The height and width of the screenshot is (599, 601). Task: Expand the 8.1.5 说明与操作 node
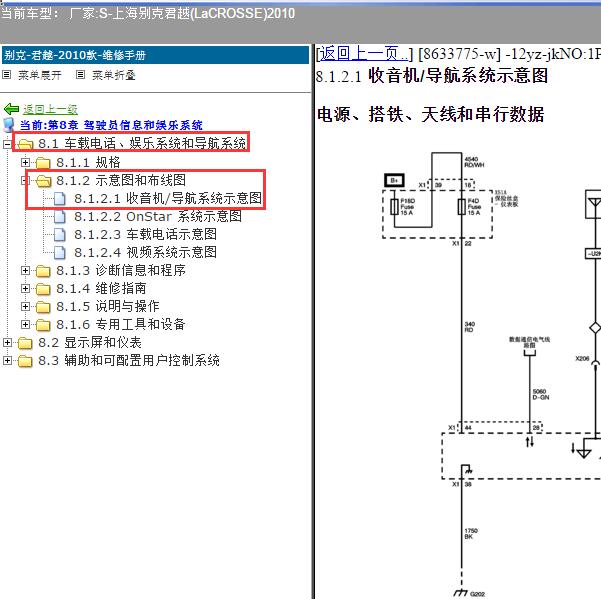[25, 307]
